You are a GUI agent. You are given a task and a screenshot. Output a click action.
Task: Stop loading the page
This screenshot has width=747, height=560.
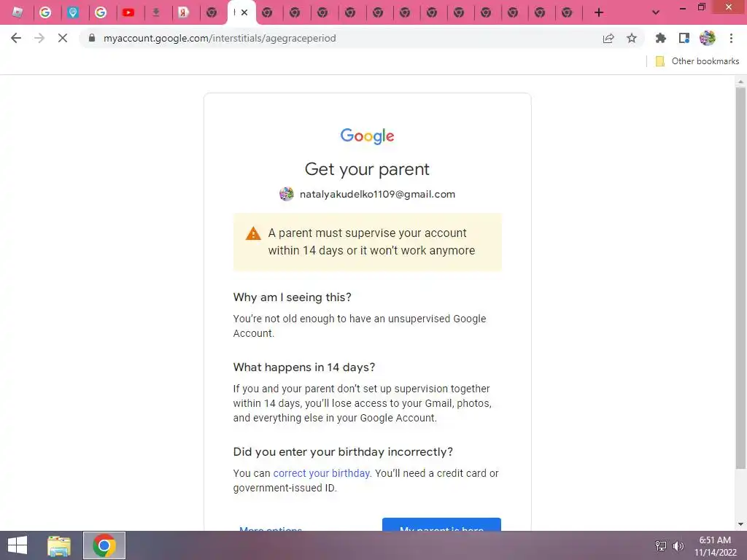(x=63, y=38)
